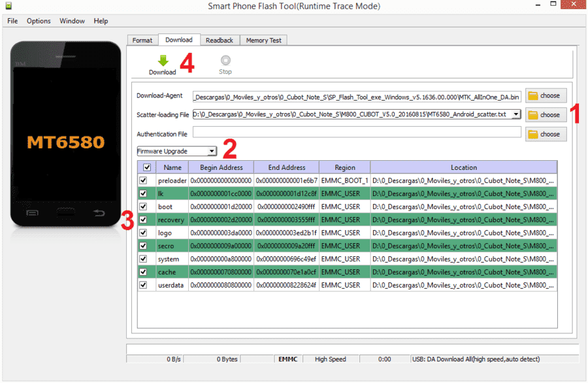Minimize the Smart Phone Flash Tool window
The height and width of the screenshot is (383, 588).
pos(538,5)
